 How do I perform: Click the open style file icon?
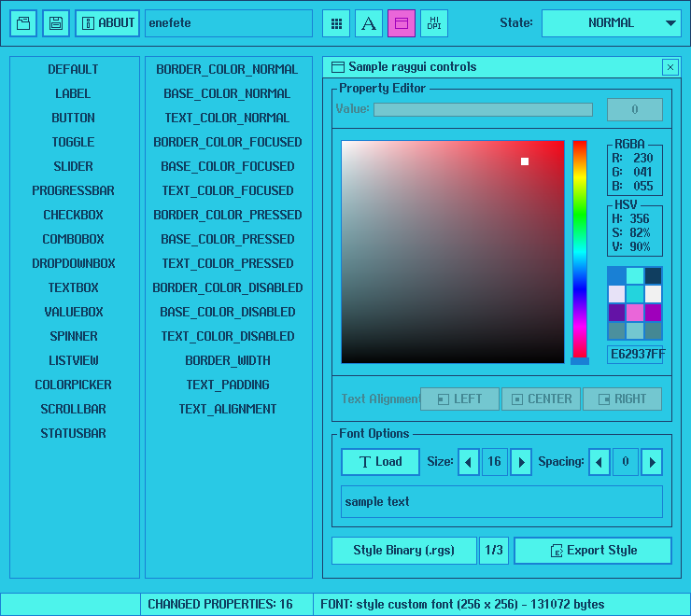point(23,23)
